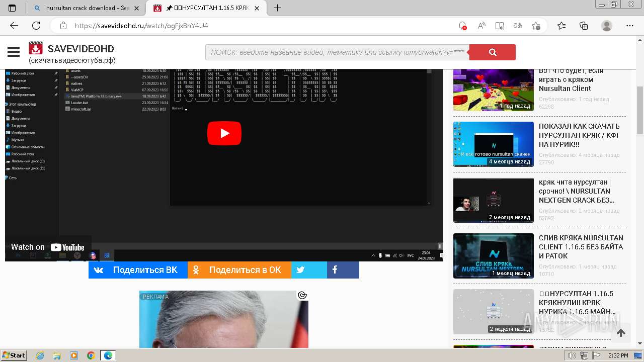The width and height of the screenshot is (644, 362).
Task: Open Settings and more menu
Action: [629, 26]
